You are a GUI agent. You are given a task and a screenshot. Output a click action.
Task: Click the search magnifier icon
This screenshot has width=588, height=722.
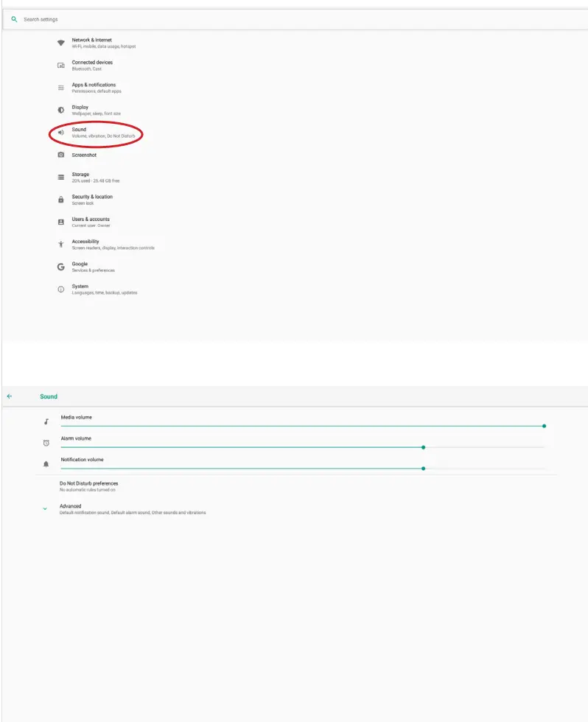click(x=14, y=19)
